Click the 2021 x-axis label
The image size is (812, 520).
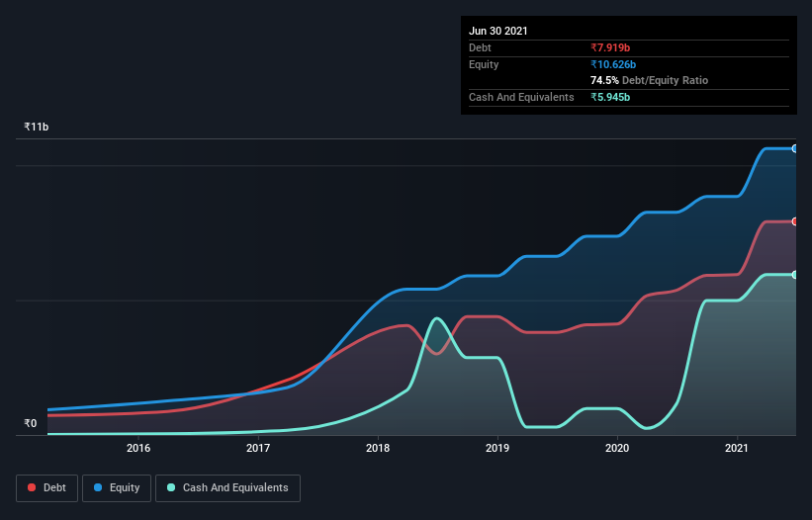point(737,448)
